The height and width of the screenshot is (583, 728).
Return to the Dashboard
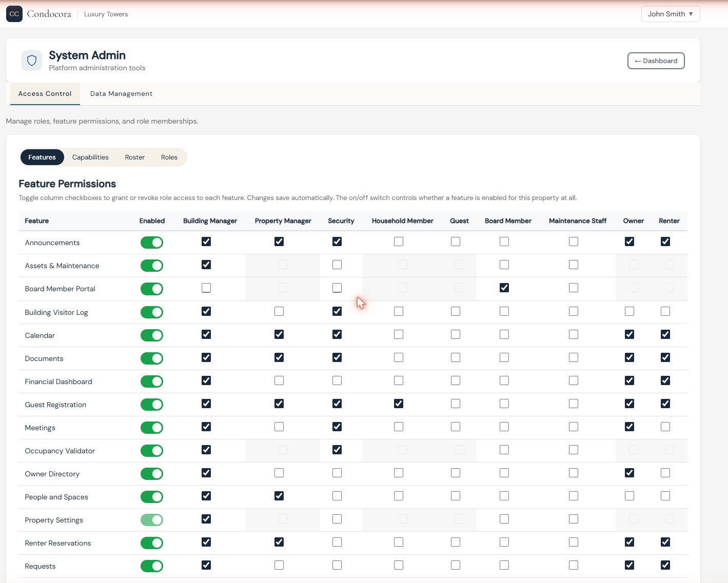coord(656,61)
